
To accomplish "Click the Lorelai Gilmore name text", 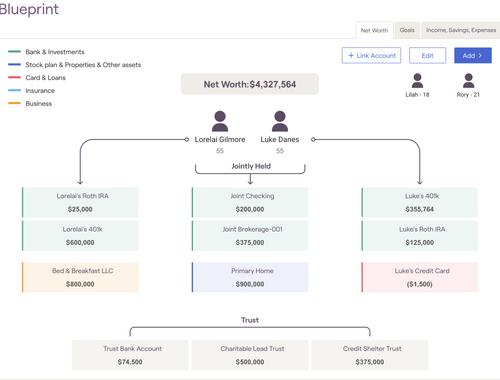I will (220, 139).
